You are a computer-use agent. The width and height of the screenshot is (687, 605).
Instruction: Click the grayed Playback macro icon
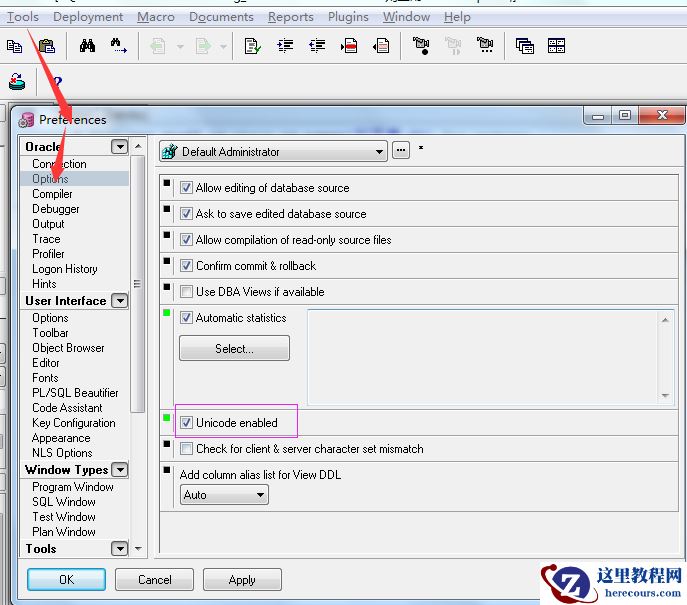point(453,46)
